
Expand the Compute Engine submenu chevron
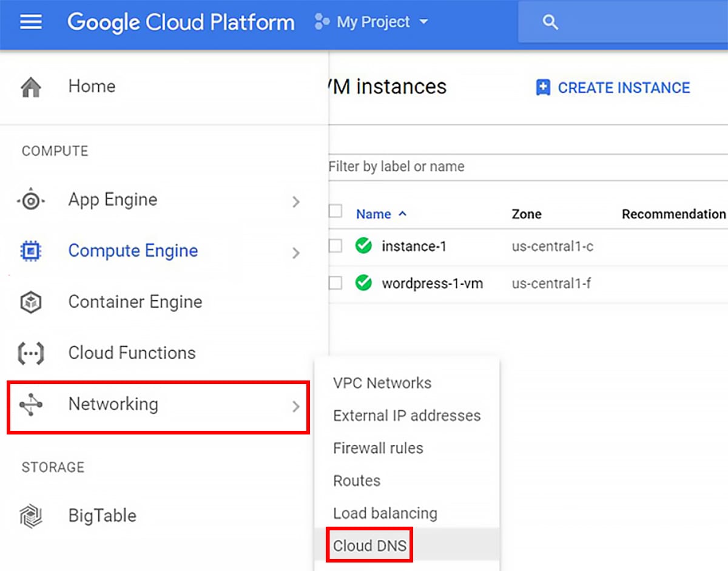click(x=296, y=252)
